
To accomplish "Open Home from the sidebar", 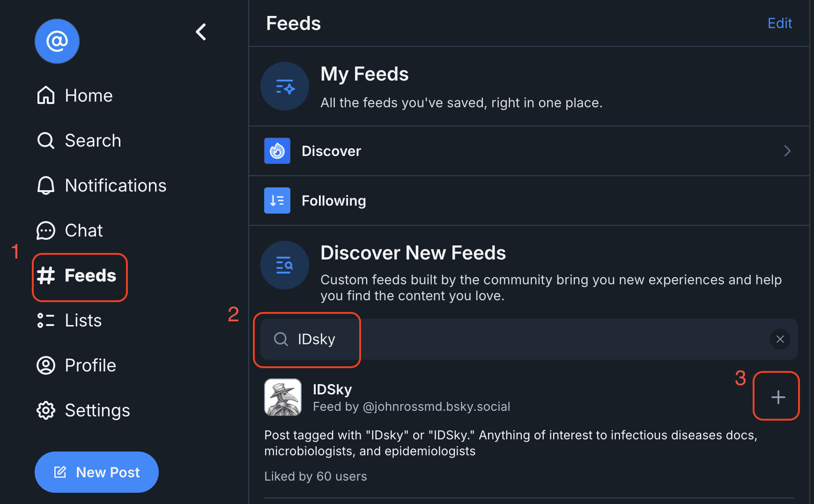I will 75,96.
